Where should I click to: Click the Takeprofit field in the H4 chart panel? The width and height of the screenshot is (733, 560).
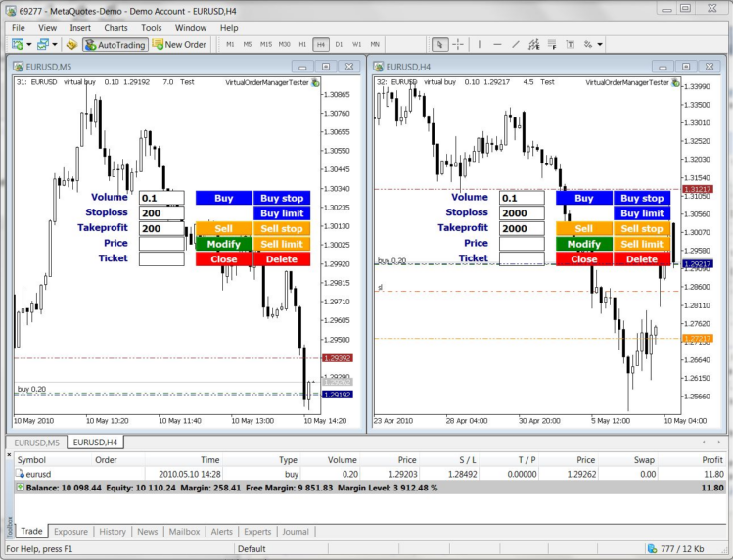(x=523, y=229)
